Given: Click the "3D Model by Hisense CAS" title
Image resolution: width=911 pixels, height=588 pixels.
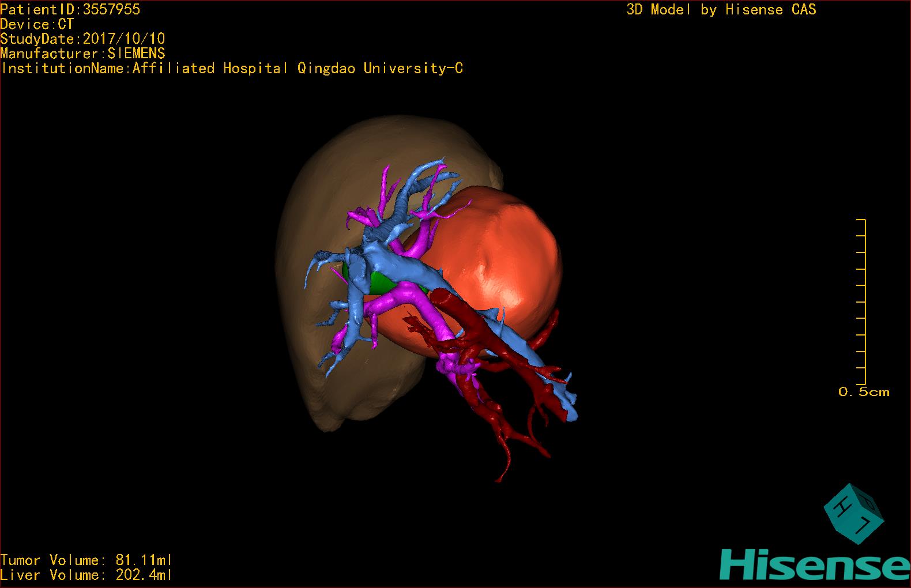Looking at the screenshot, I should click(x=721, y=9).
